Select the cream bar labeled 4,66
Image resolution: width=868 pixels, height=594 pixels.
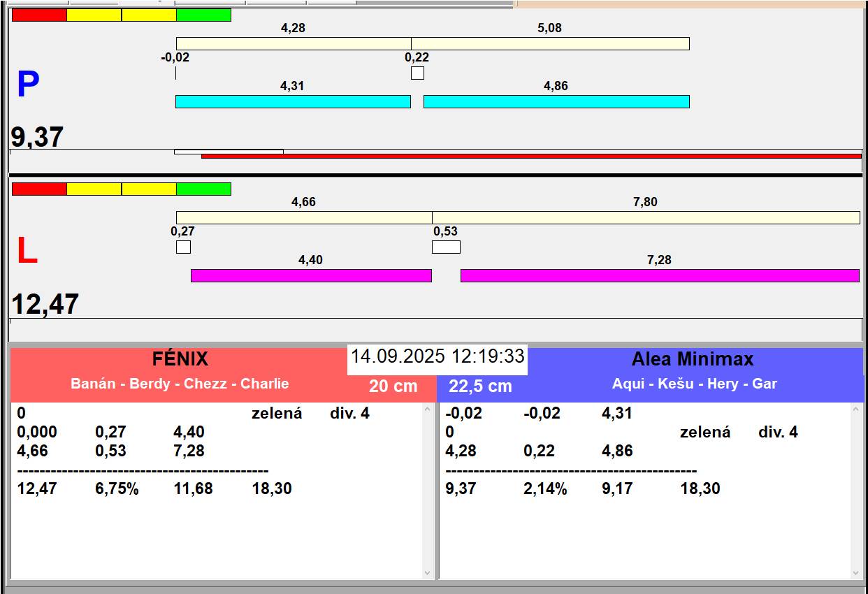coord(304,217)
